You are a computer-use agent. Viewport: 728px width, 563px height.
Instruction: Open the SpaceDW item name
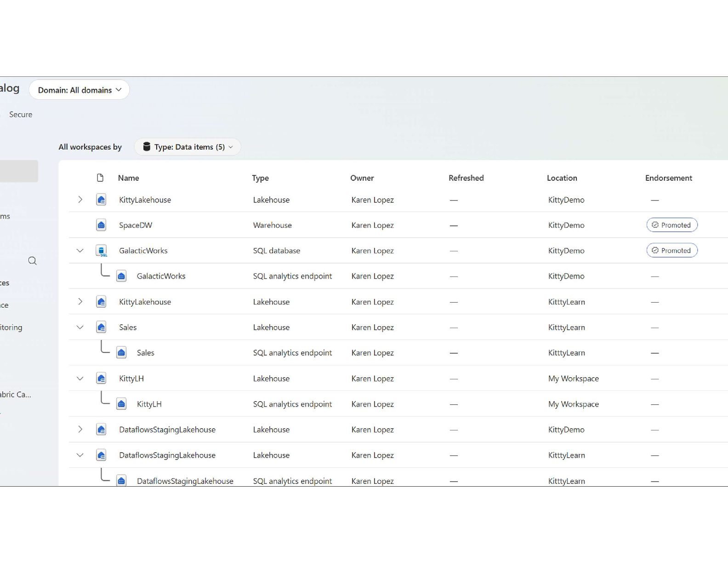(136, 225)
